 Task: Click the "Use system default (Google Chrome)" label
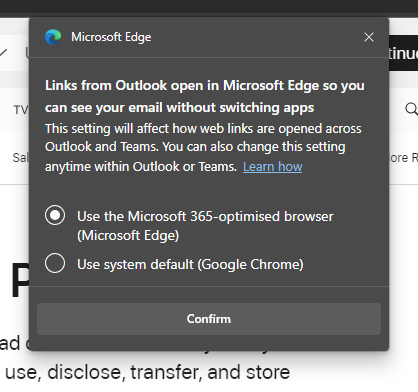tap(190, 264)
